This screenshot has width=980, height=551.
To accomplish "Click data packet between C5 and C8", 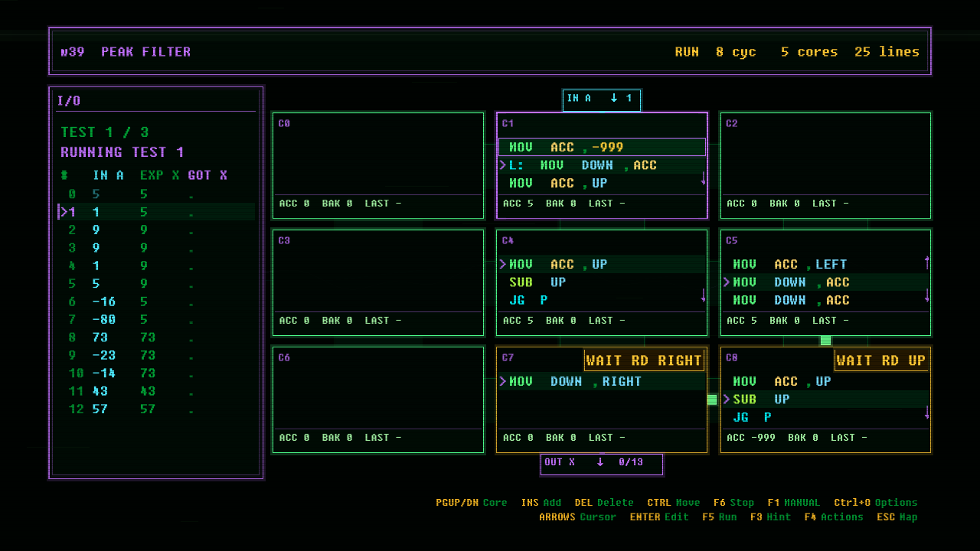I will coord(825,341).
